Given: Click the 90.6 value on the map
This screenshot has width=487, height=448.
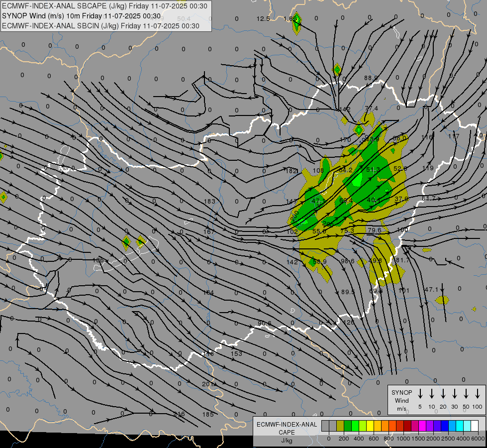Looking at the screenshot, I should tap(264, 324).
